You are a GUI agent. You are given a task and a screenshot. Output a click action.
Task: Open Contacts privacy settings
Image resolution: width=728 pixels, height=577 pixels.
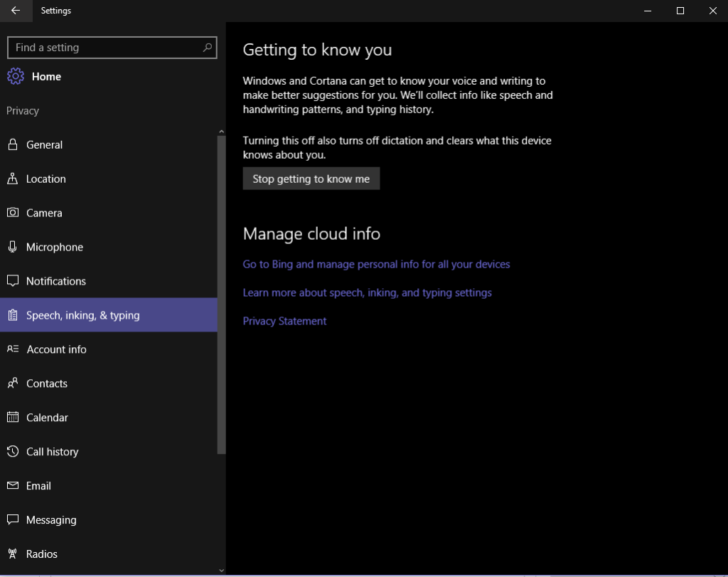pyautogui.click(x=47, y=383)
